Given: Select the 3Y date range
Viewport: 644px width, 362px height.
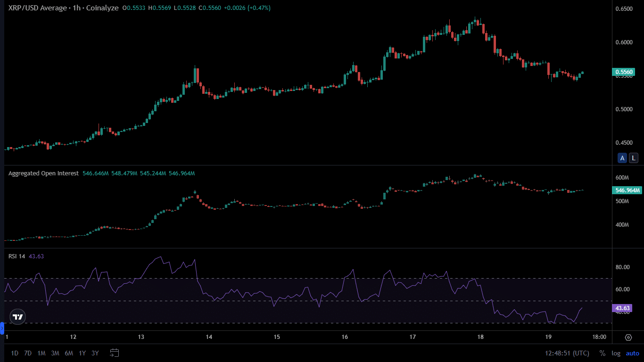Looking at the screenshot, I should tap(95, 353).
